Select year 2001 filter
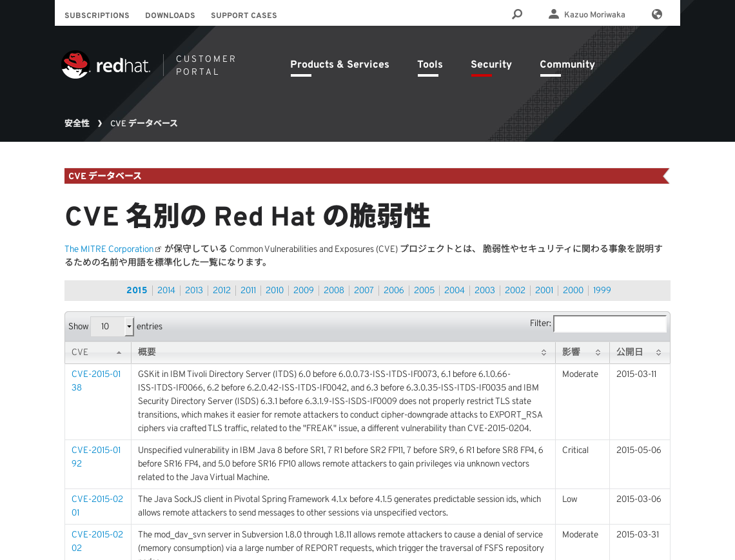The width and height of the screenshot is (735, 560). click(x=544, y=290)
